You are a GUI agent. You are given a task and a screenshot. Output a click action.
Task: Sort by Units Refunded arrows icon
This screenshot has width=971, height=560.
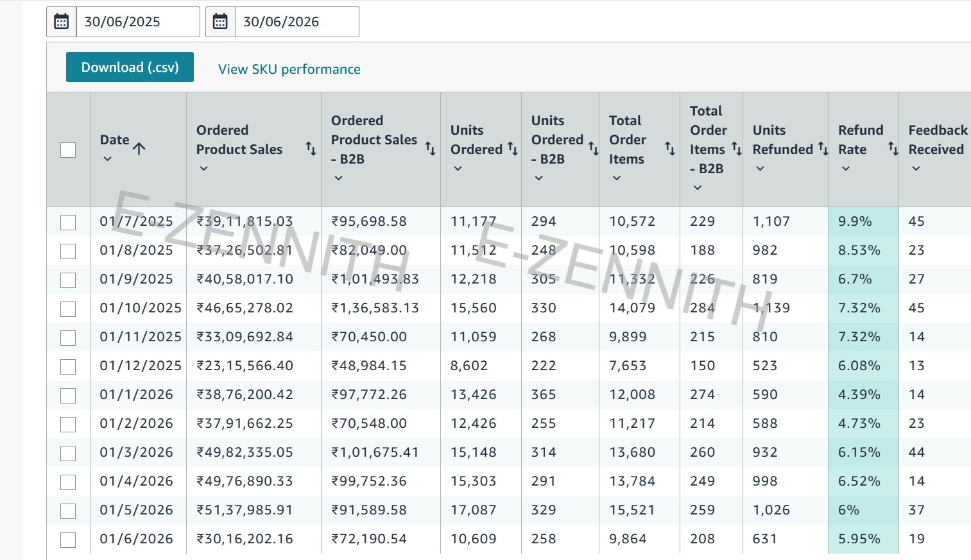[823, 149]
